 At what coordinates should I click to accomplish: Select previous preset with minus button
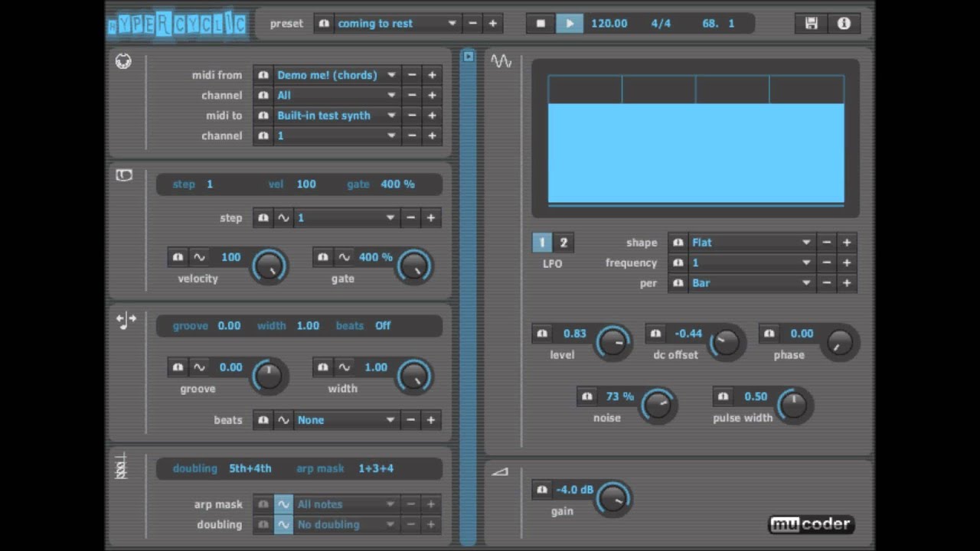click(x=472, y=23)
